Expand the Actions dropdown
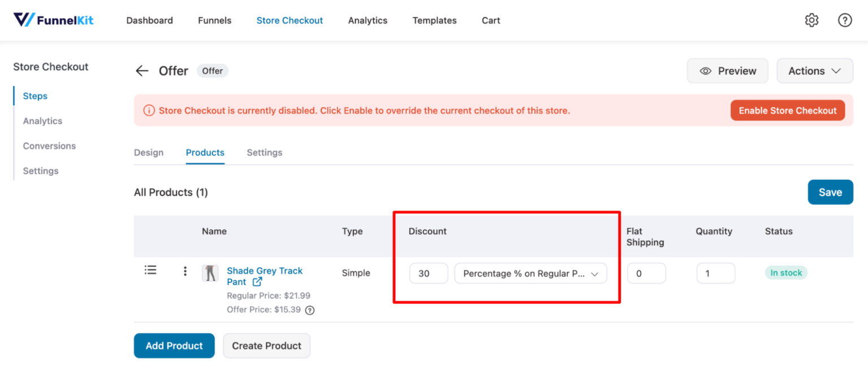Screen dimensions: 868x378 (x=814, y=71)
